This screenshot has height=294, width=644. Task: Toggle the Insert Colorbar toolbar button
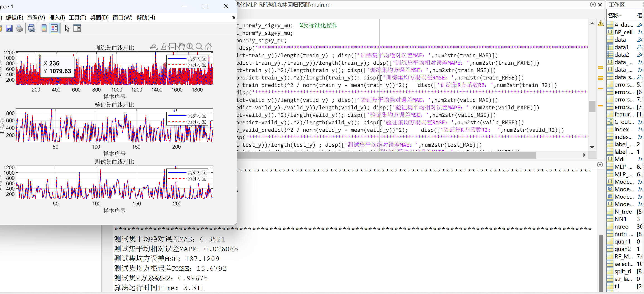pyautogui.click(x=44, y=28)
